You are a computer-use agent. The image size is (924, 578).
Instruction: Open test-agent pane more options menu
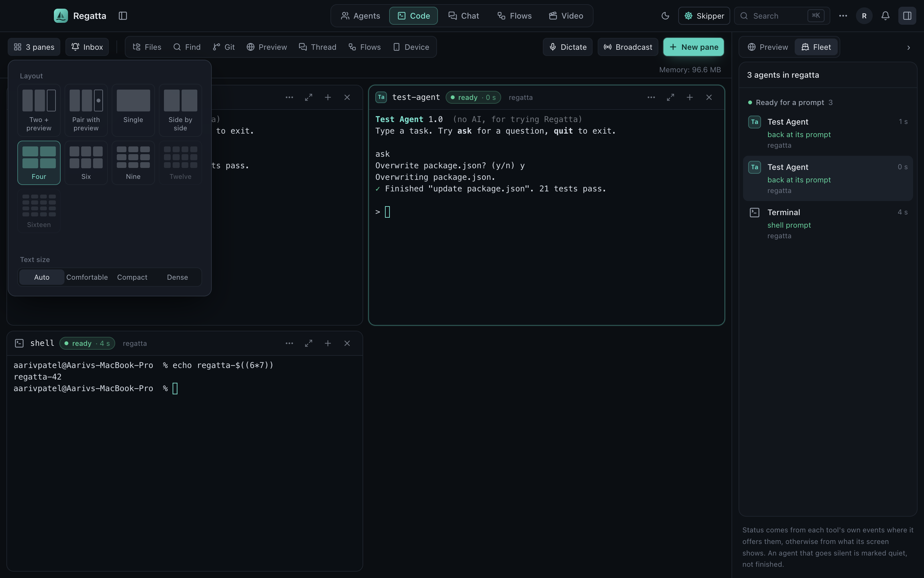[x=651, y=98]
